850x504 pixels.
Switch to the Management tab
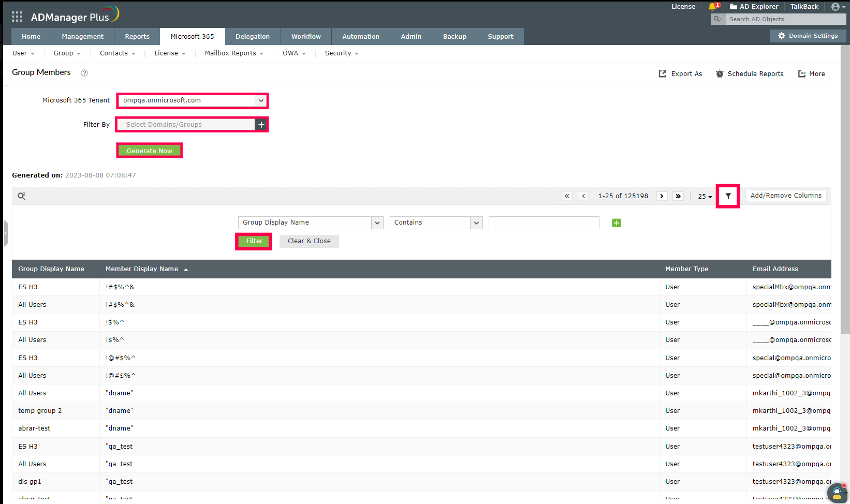(x=83, y=37)
